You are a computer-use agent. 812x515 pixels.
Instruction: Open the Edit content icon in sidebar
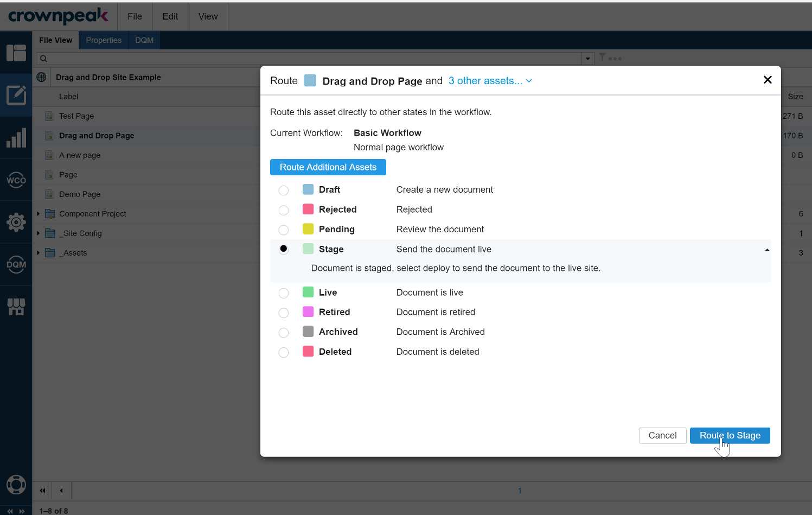pyautogui.click(x=16, y=95)
